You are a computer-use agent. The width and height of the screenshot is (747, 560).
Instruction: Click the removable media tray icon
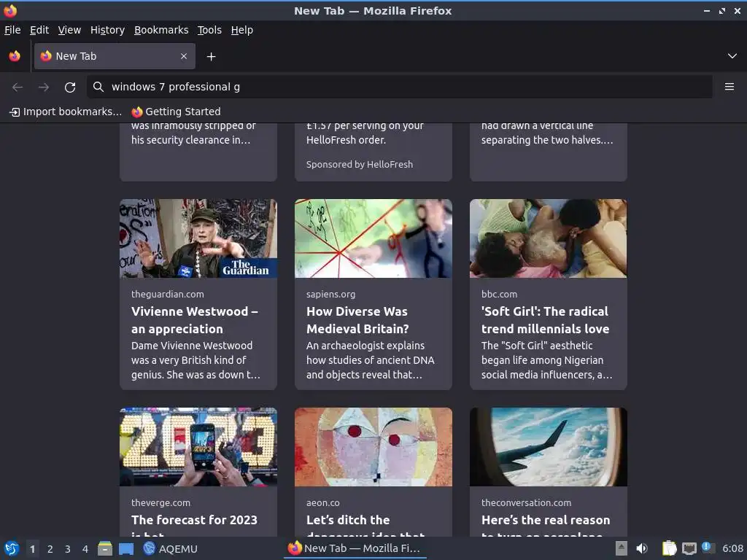pyautogui.click(x=622, y=548)
